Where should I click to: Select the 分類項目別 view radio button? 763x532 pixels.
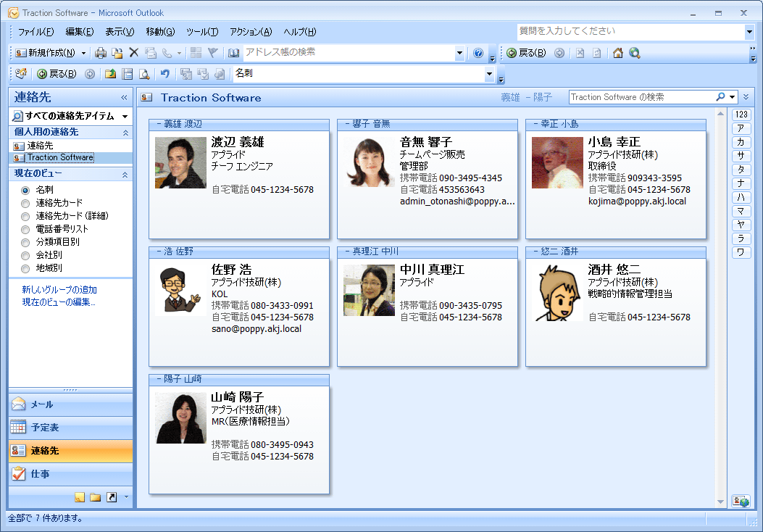coord(25,242)
